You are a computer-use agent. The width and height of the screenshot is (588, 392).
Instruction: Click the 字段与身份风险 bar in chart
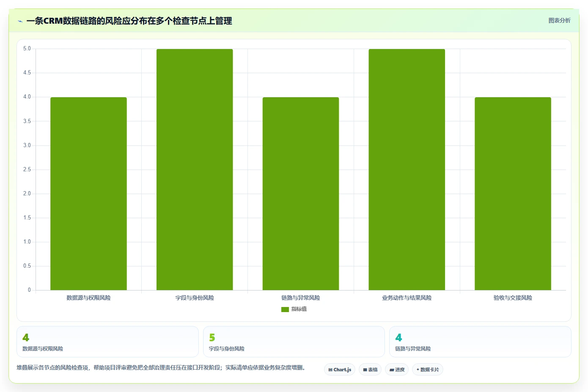pos(195,170)
